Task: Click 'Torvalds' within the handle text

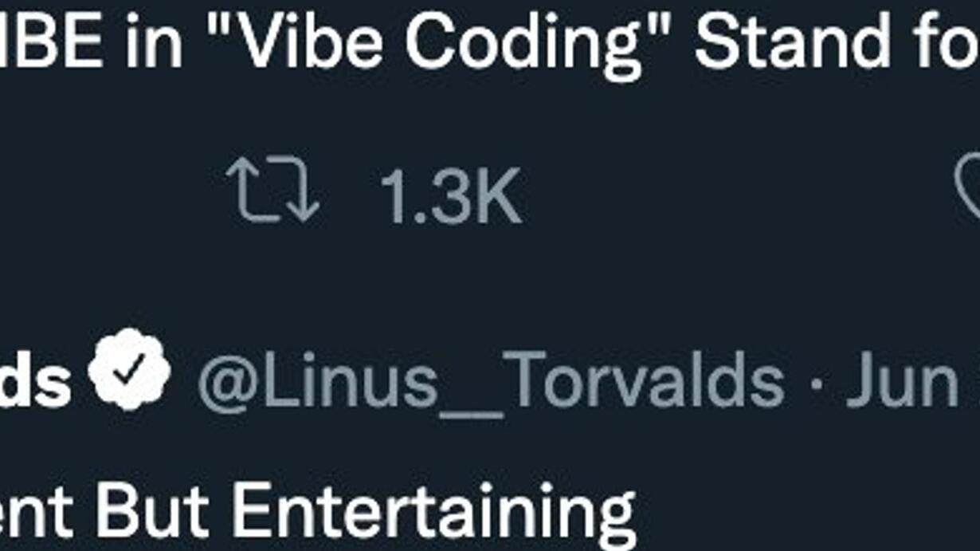Action: [x=645, y=380]
